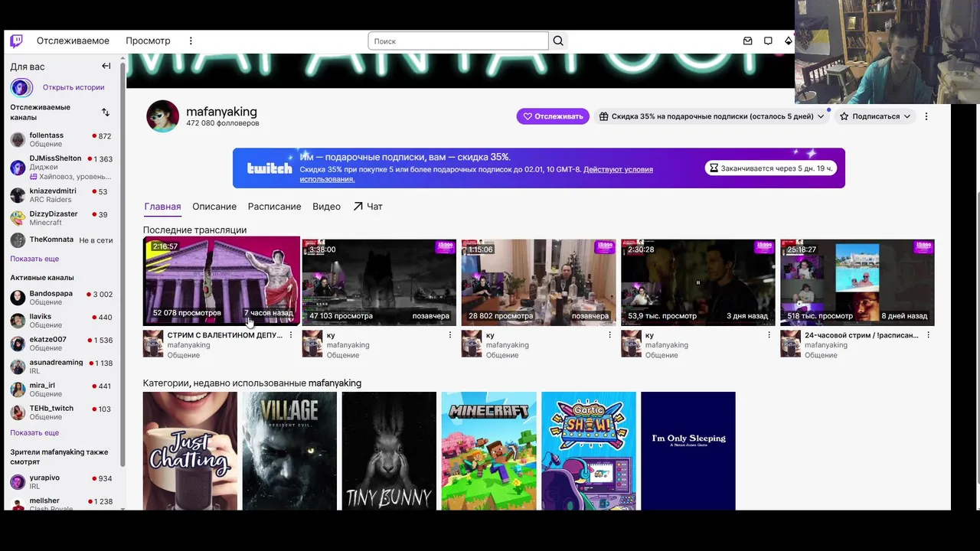Open the three-dot menu in top navigation
Screen dimensions: 980x551
click(191, 41)
